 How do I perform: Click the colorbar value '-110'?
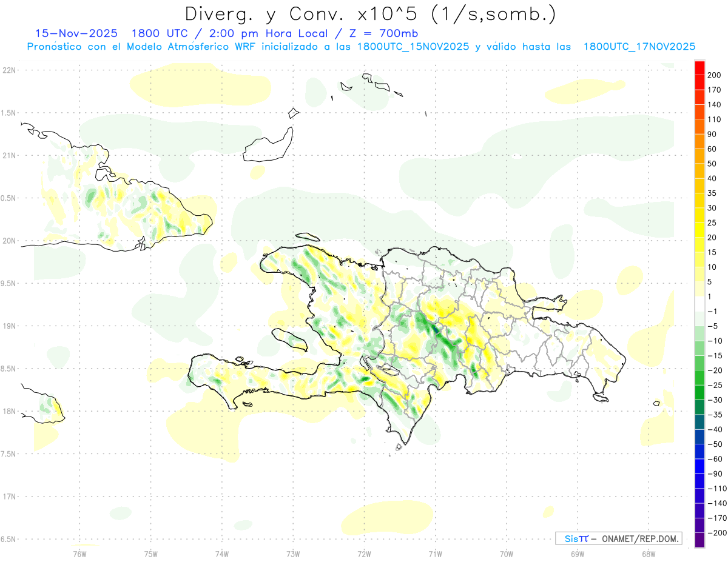[716, 488]
